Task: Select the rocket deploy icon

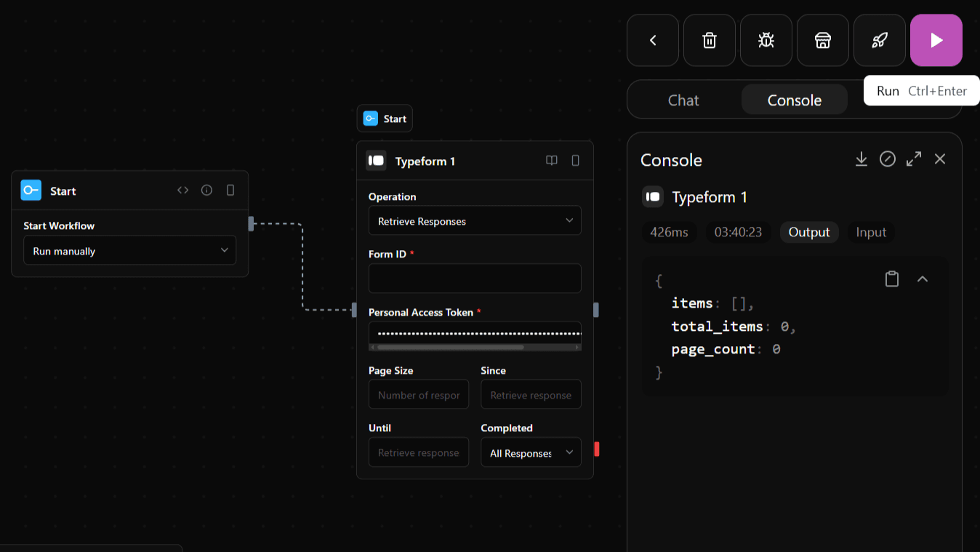Action: click(x=879, y=40)
